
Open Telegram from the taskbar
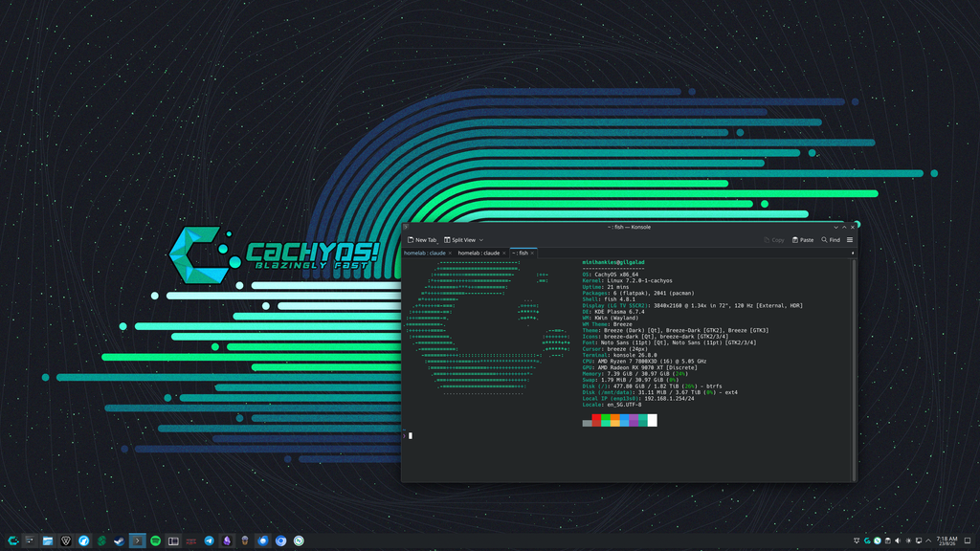(x=209, y=541)
